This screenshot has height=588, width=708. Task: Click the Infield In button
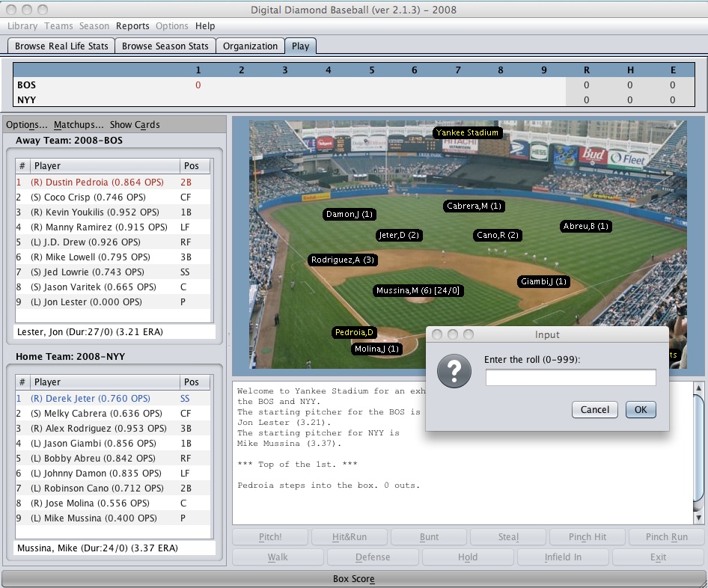point(563,557)
